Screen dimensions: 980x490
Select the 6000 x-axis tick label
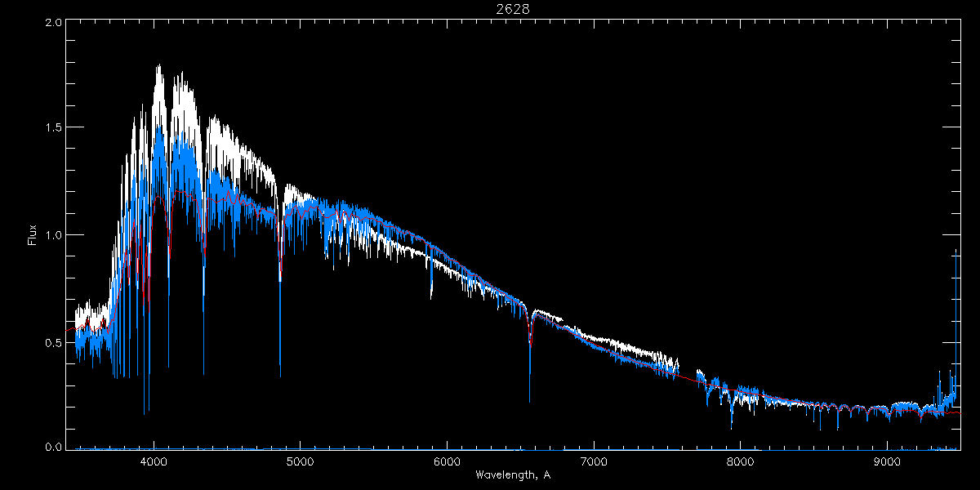point(447,461)
